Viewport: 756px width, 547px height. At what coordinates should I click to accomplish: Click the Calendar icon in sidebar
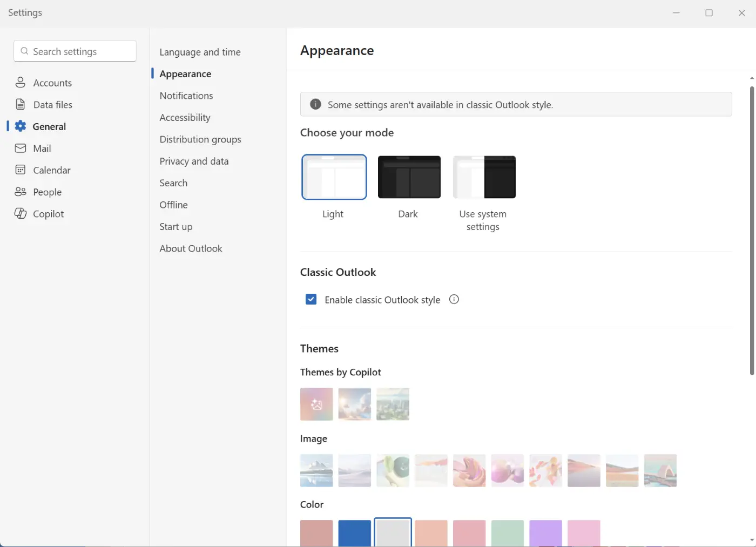[x=21, y=170]
